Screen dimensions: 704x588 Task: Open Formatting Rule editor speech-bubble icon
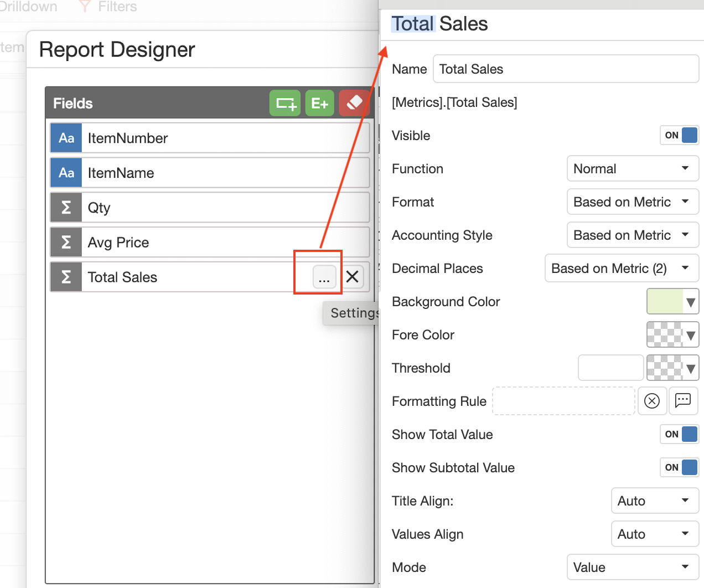[x=683, y=401]
